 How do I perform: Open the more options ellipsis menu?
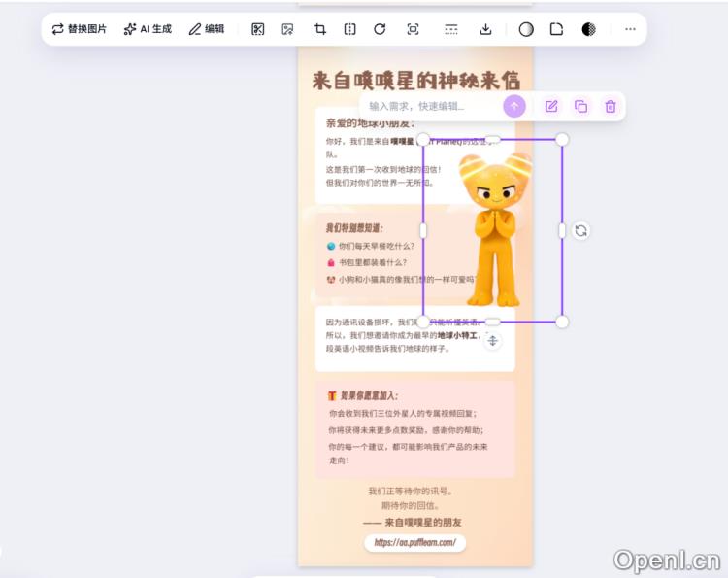pos(630,29)
